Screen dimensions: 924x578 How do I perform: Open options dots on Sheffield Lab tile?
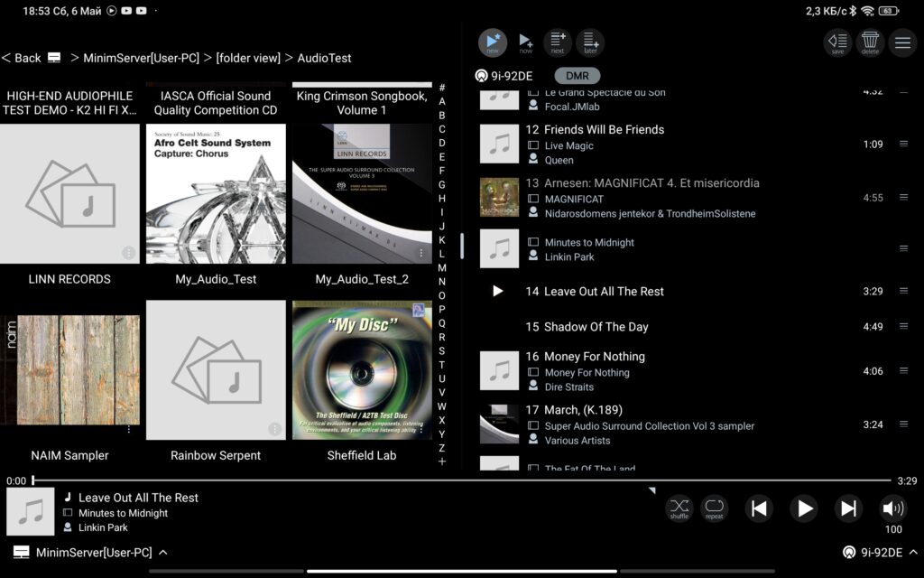click(x=420, y=429)
